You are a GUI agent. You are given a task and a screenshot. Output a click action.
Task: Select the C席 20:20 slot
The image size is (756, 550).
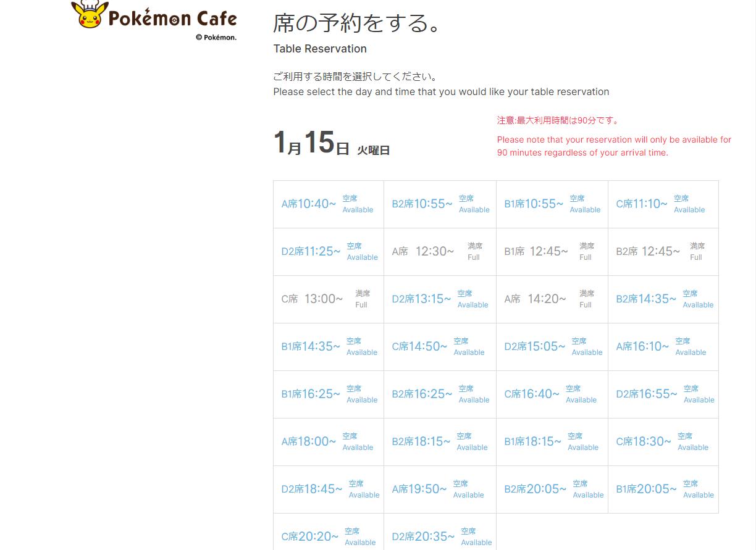coord(328,536)
